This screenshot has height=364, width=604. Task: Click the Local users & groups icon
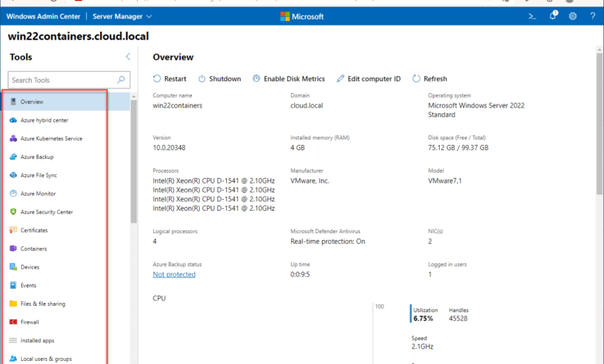pyautogui.click(x=13, y=359)
